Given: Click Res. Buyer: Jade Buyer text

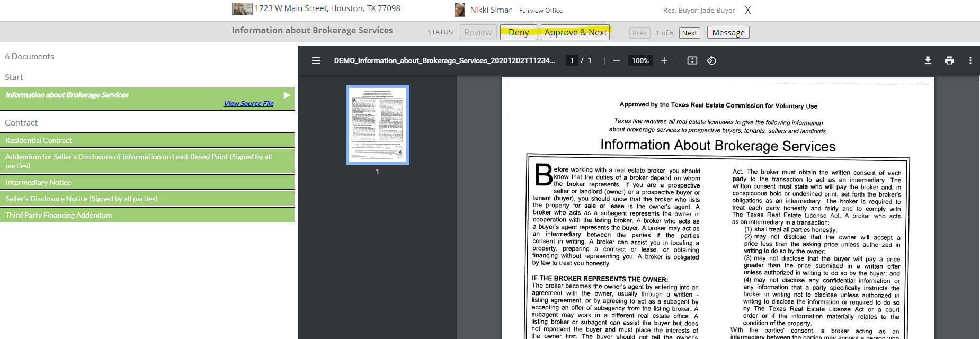Looking at the screenshot, I should [x=699, y=11].
